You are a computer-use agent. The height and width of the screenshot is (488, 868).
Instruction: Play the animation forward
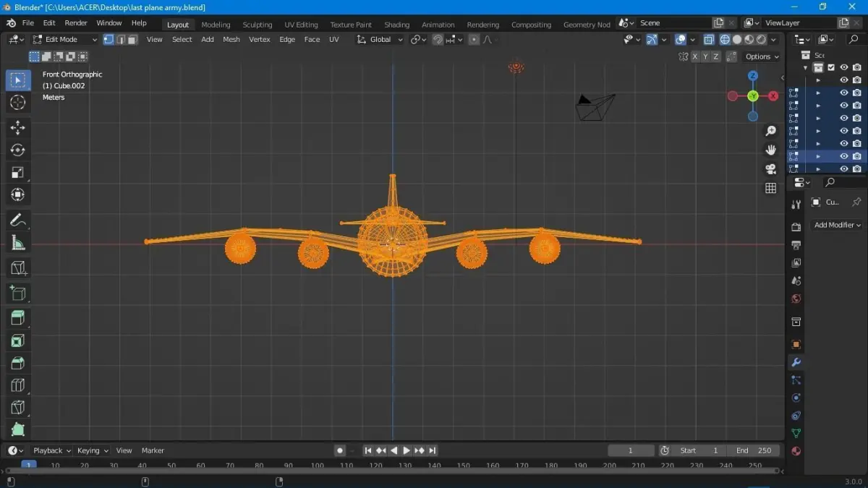[x=407, y=450]
